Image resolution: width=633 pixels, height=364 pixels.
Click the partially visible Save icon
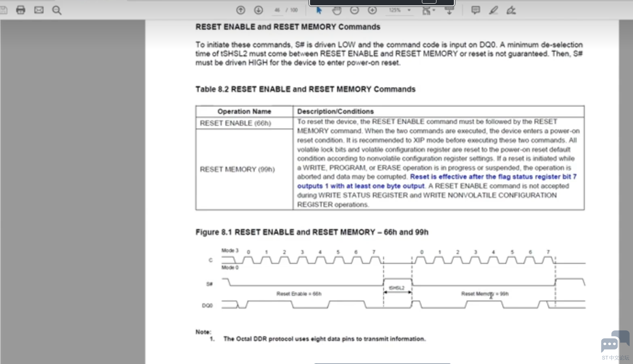click(x=3, y=10)
